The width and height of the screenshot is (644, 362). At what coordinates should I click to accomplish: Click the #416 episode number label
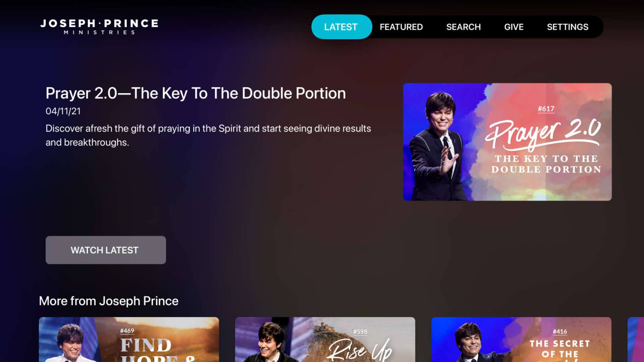(560, 331)
